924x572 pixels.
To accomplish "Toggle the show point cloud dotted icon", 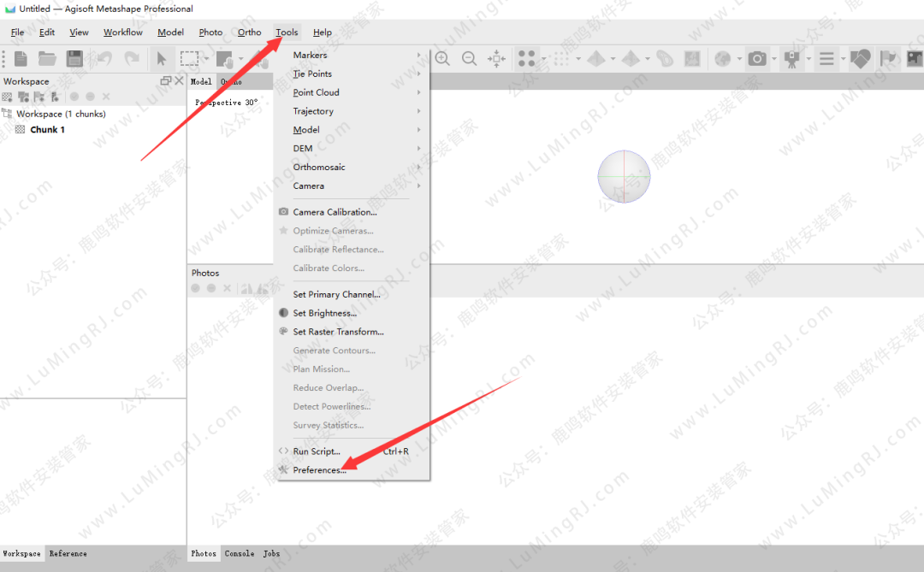I will click(561, 58).
